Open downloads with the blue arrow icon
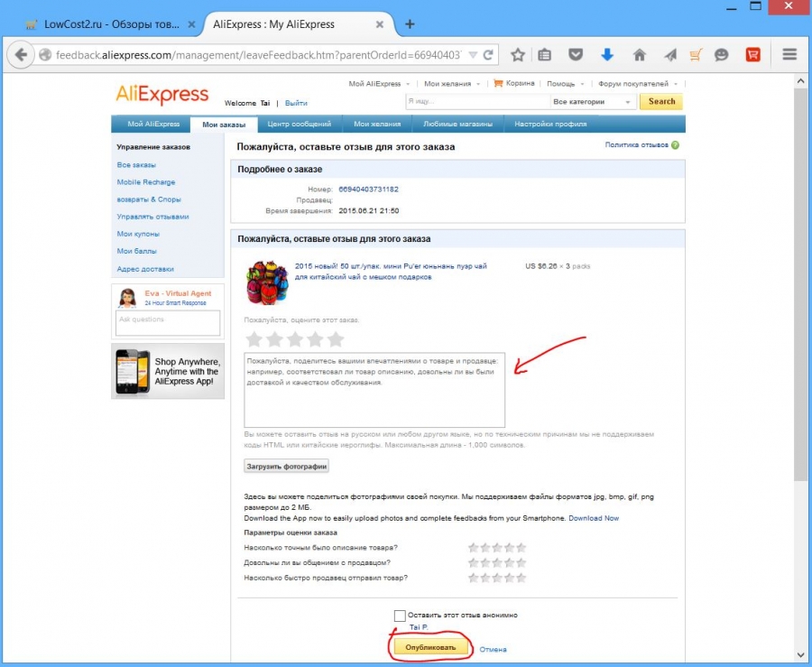The width and height of the screenshot is (812, 667). 607,54
